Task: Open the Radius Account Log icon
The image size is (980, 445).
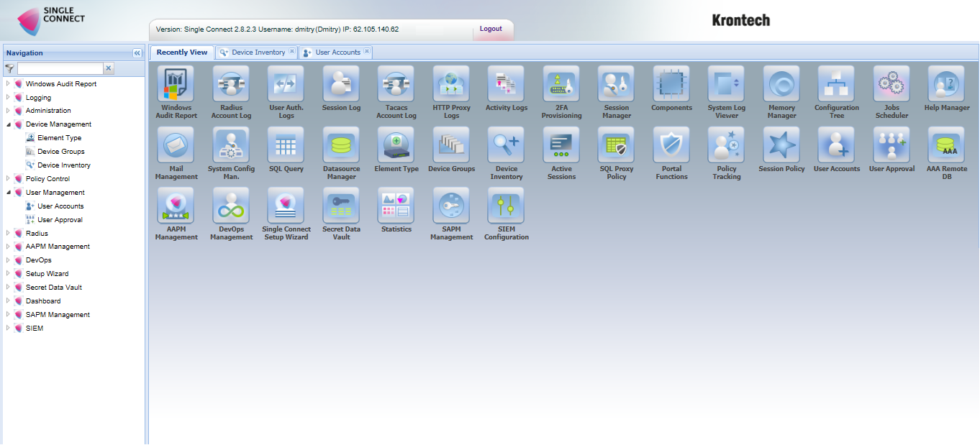Action: (231, 84)
